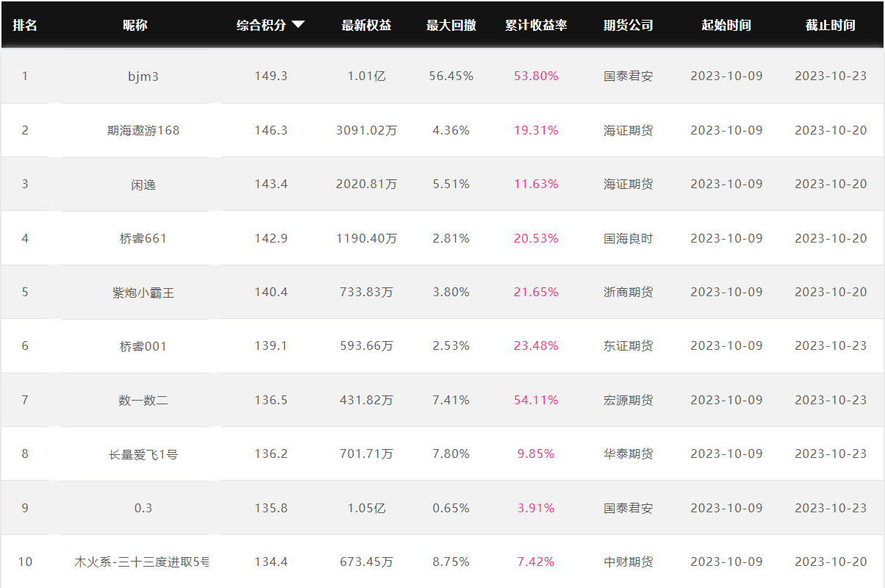Open the 桥睿661 nickname entry
Viewport: 885px width, 588px height.
coord(143,238)
